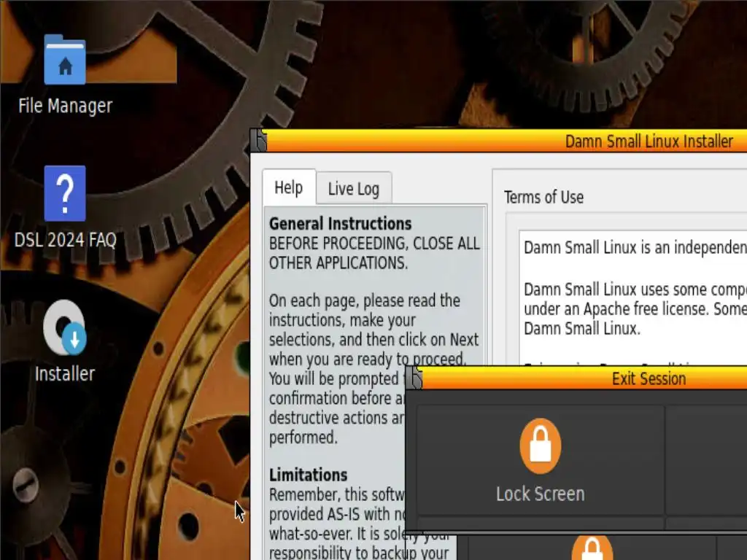The image size is (747, 560).
Task: Click 'Damn Small Linux.' line in Terms box
Action: click(582, 329)
